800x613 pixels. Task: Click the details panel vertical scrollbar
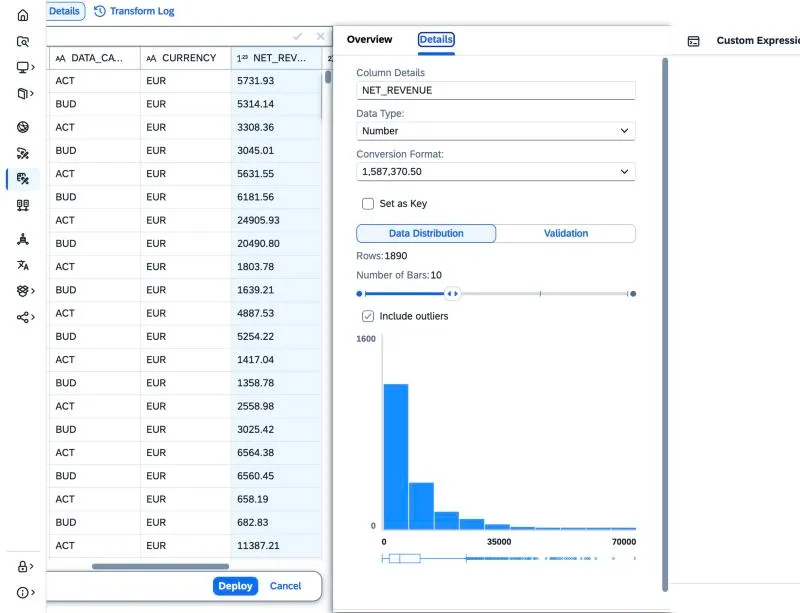click(x=665, y=325)
